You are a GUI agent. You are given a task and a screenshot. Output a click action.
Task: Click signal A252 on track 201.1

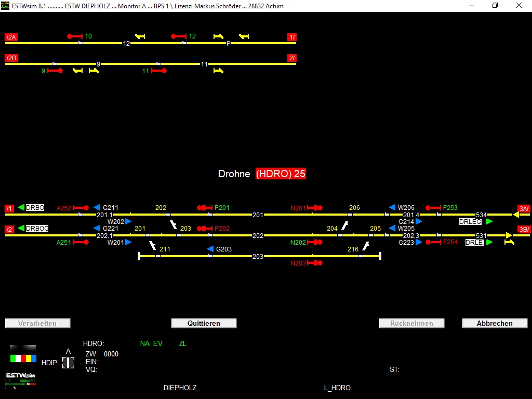click(x=81, y=208)
